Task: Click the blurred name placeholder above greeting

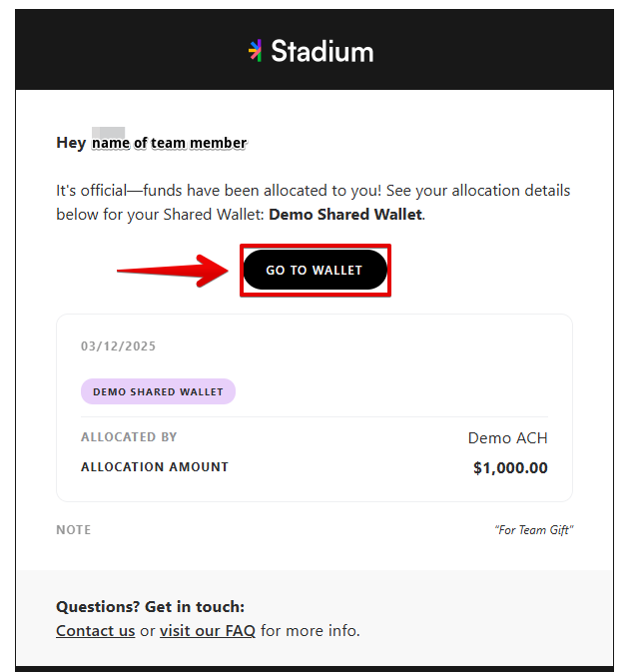Action: 109,133
